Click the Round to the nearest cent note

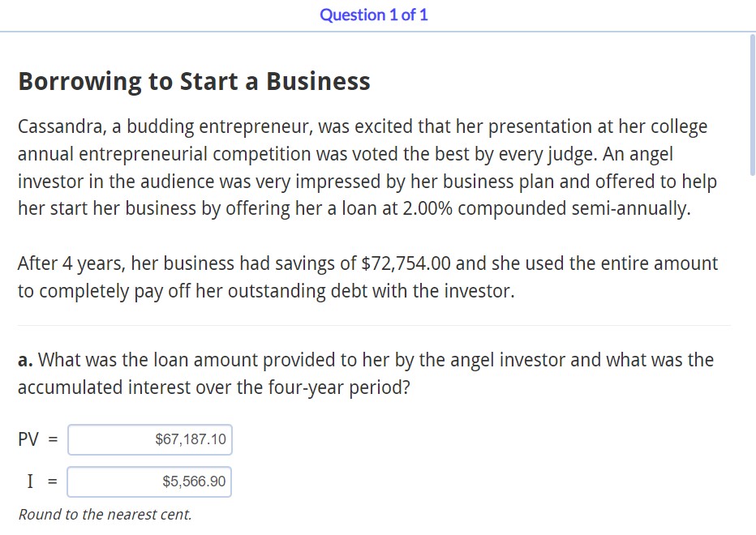click(104, 514)
